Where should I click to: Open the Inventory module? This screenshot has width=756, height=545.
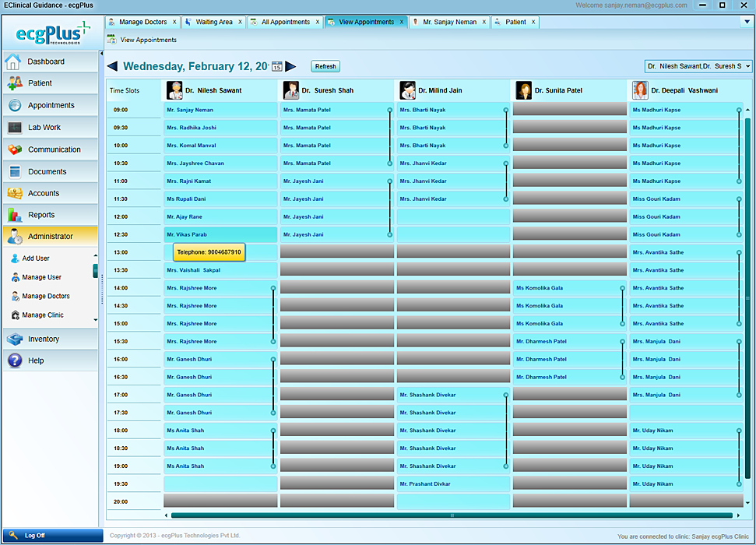(44, 339)
